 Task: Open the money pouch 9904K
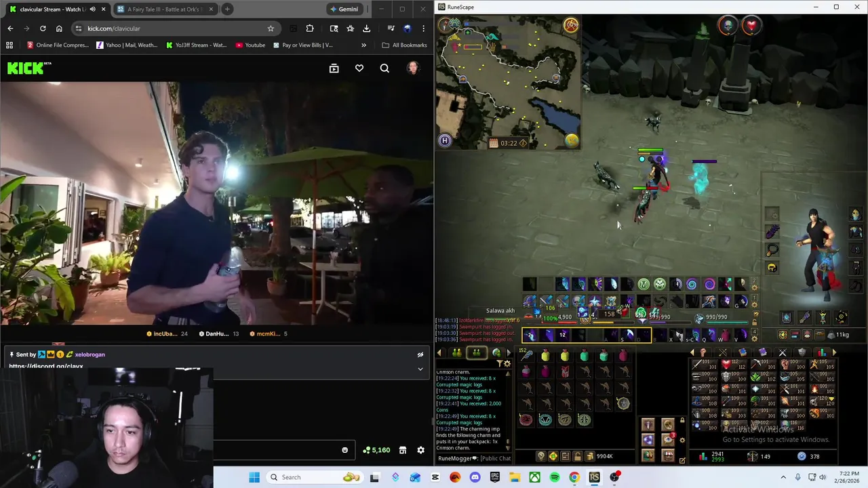point(597,456)
